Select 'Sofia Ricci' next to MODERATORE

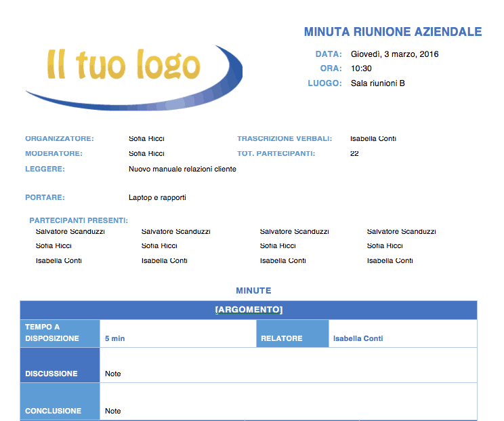[146, 154]
